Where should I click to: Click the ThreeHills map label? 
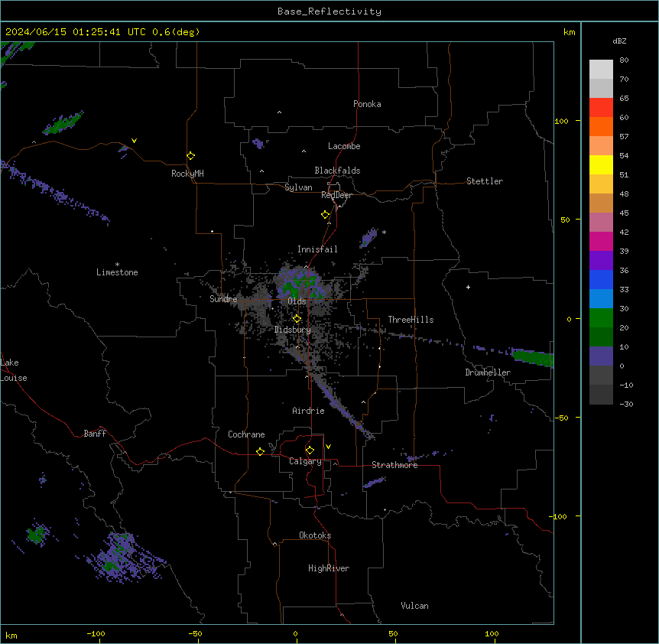click(x=411, y=320)
